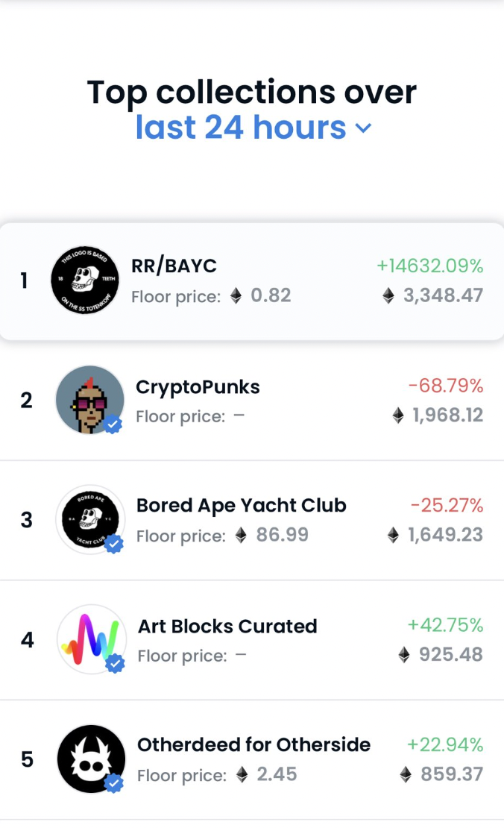Open the CryptoPunks pixel avatar
This screenshot has width=504, height=828.
(x=89, y=400)
